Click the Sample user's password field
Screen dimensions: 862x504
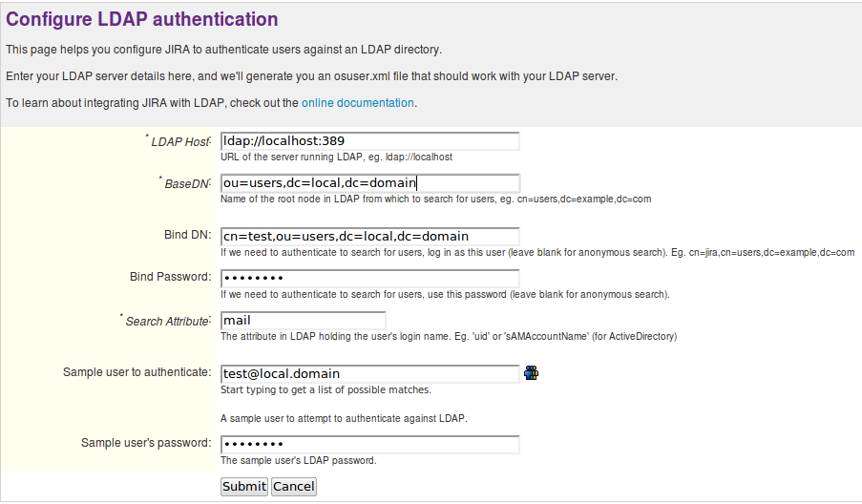point(369,444)
